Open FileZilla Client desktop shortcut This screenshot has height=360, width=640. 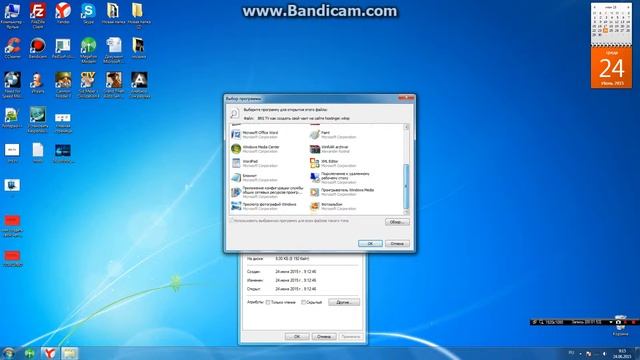(38, 16)
